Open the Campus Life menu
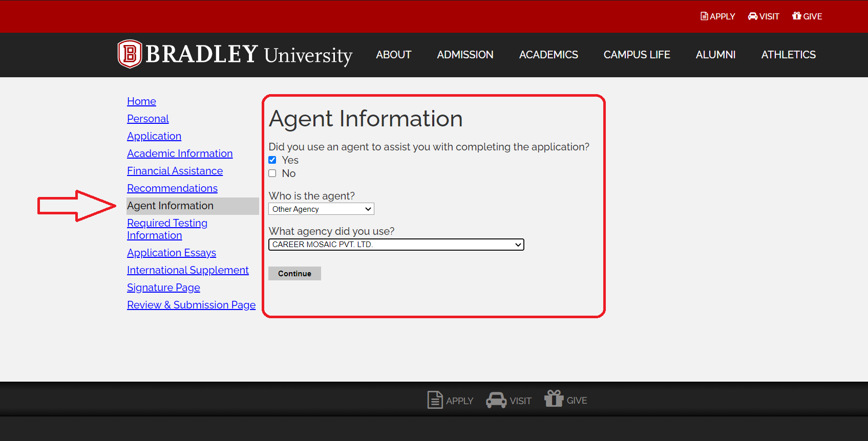This screenshot has height=441, width=868. pos(637,55)
